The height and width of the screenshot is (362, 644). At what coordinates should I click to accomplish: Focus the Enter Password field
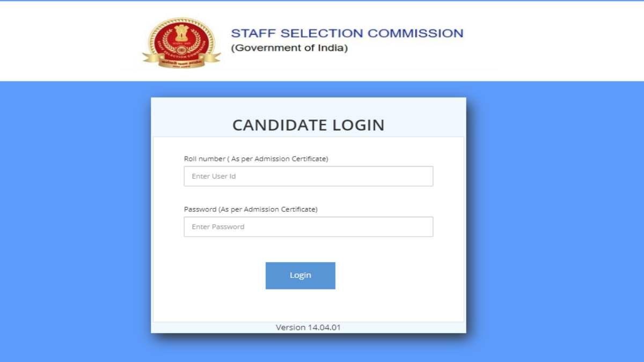309,226
